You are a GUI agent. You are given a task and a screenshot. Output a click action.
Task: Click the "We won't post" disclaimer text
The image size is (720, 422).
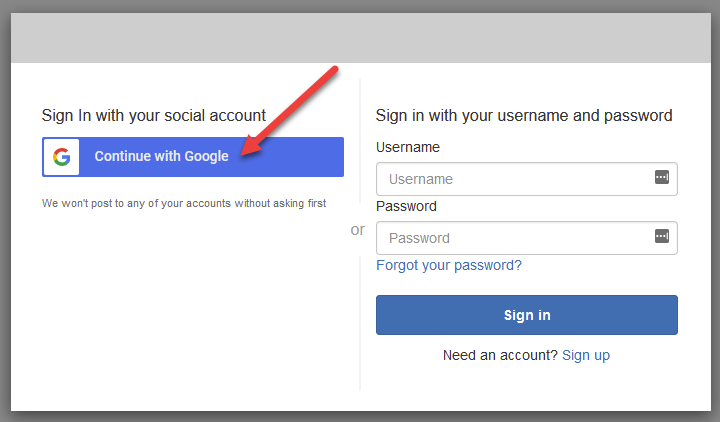184,203
